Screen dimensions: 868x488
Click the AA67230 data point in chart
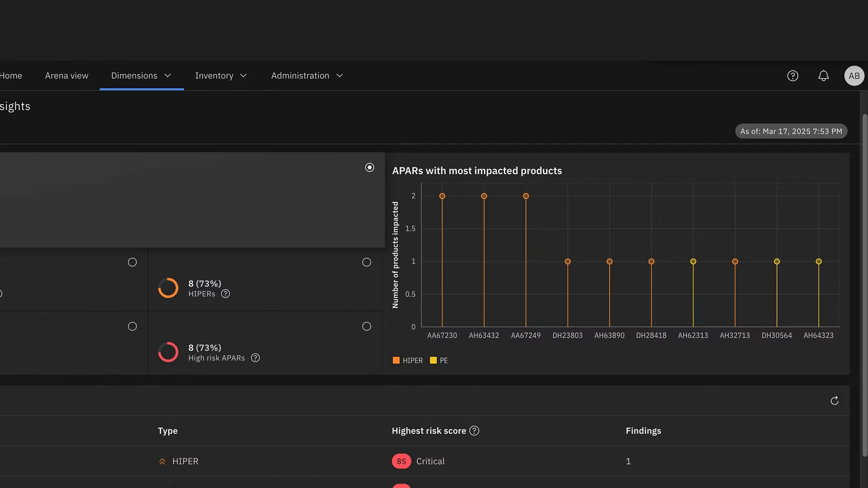pyautogui.click(x=442, y=196)
